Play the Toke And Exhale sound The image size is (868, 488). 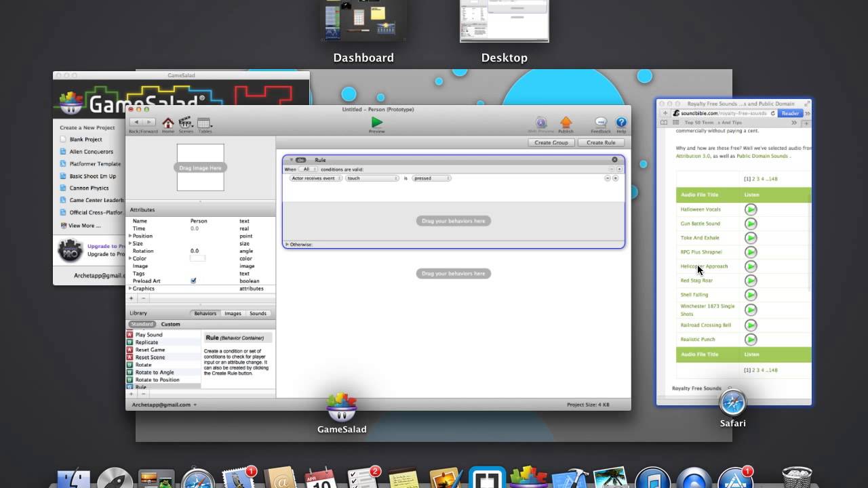[751, 238]
